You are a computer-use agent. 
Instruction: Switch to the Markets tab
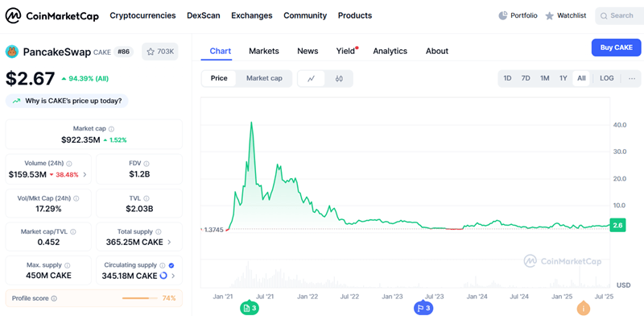pyautogui.click(x=264, y=51)
